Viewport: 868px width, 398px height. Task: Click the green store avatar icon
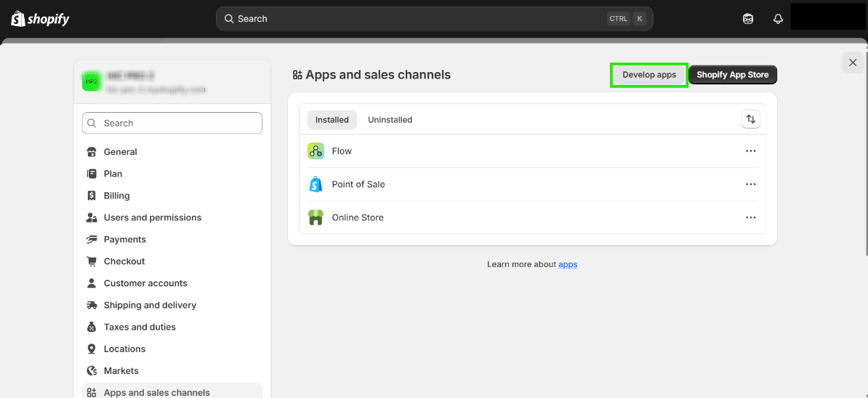point(91,81)
